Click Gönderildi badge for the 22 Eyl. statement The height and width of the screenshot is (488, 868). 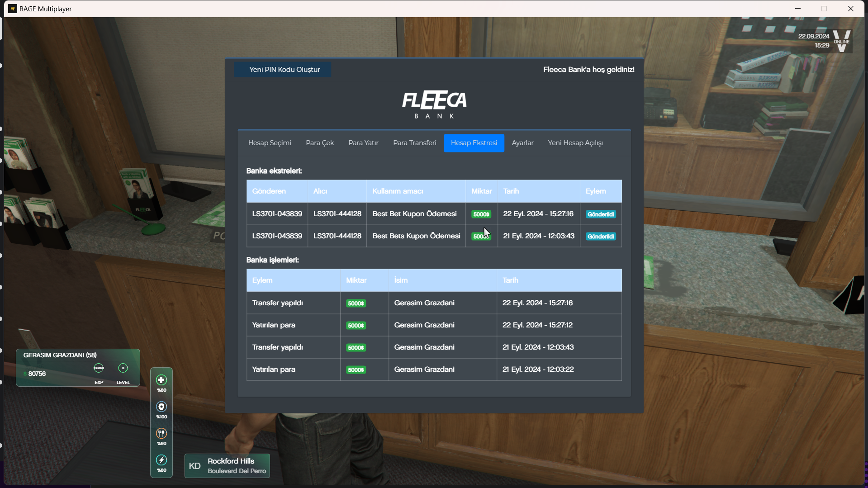[600, 214]
